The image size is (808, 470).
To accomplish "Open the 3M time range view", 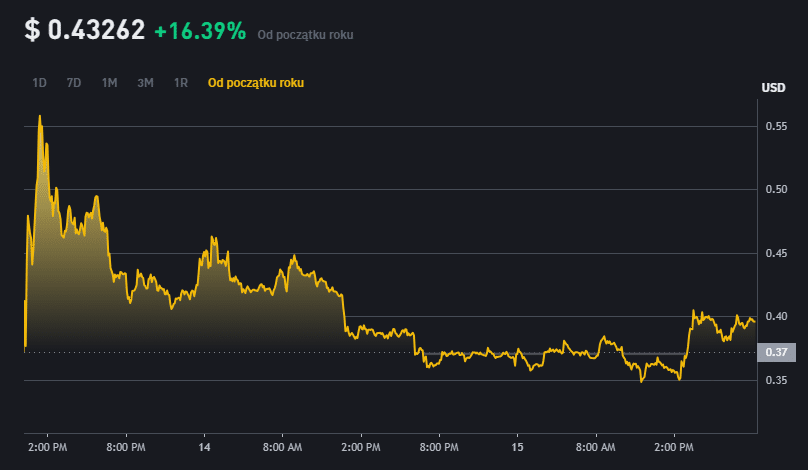I will pos(145,83).
